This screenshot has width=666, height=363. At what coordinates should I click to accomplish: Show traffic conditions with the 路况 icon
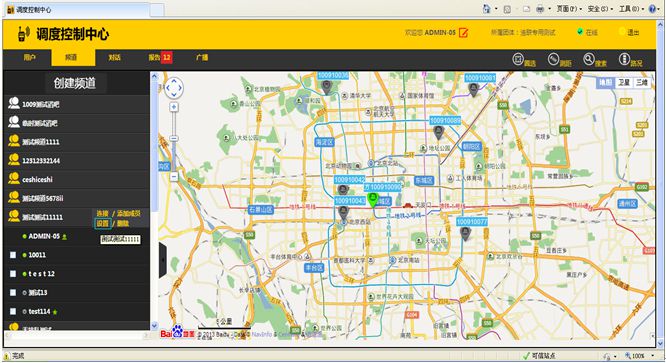click(624, 59)
